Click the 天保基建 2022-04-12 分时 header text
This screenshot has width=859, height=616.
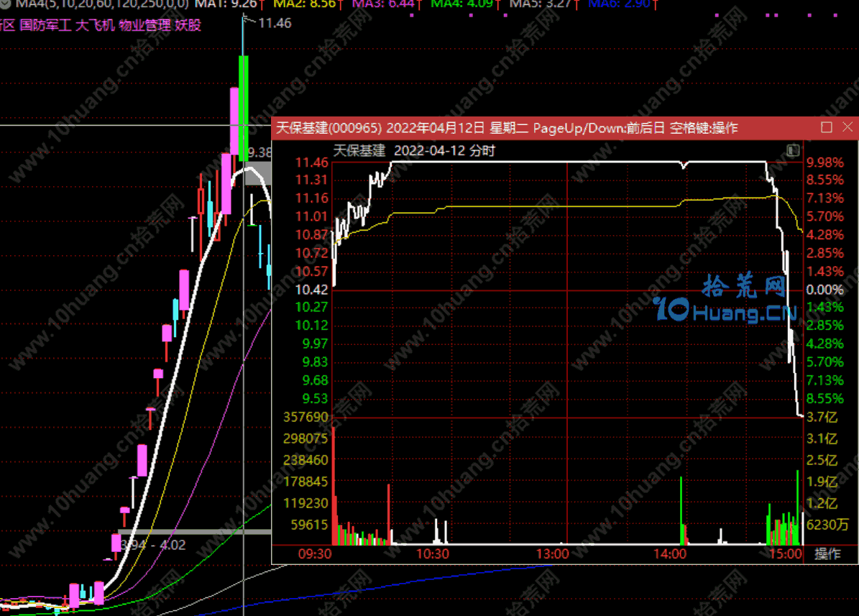[414, 151]
